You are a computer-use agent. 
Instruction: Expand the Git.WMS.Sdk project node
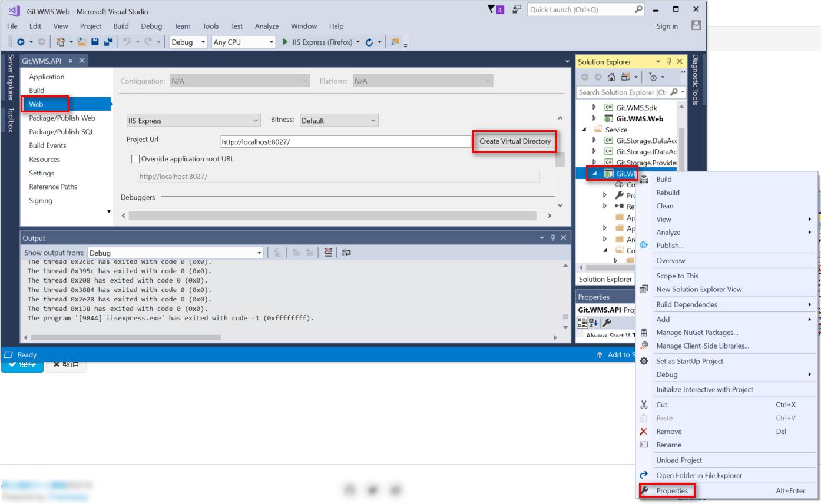[594, 108]
